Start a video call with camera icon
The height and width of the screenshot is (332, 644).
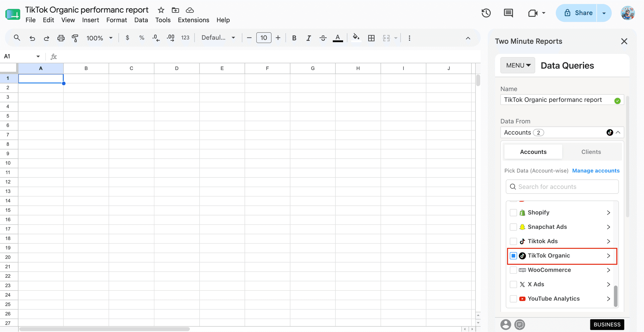pyautogui.click(x=533, y=13)
